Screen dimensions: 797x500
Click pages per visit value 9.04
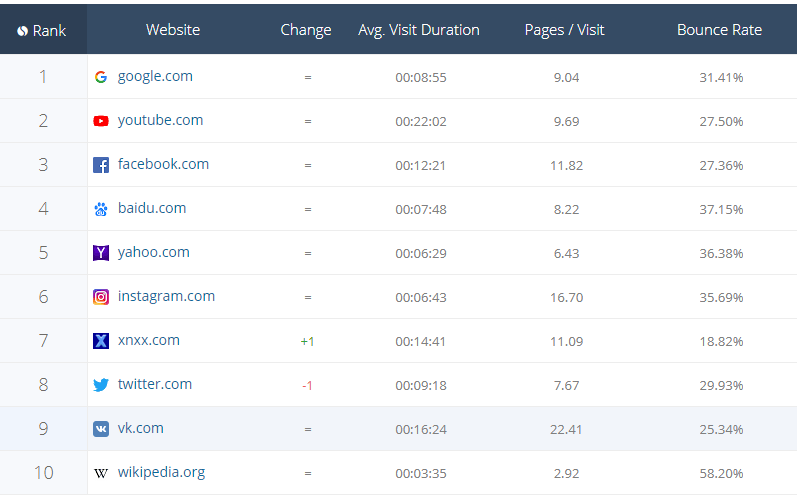(566, 78)
